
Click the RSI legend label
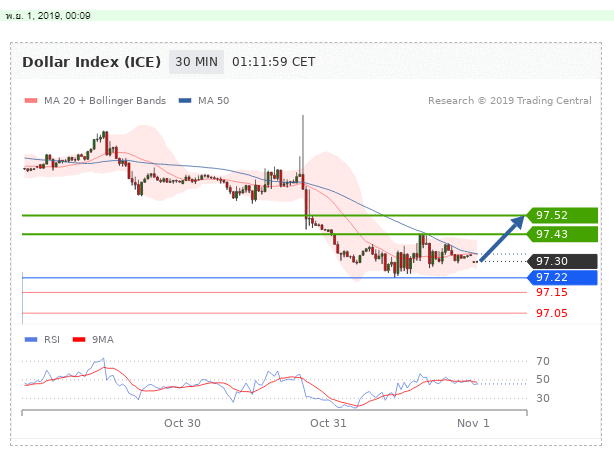[x=52, y=339]
